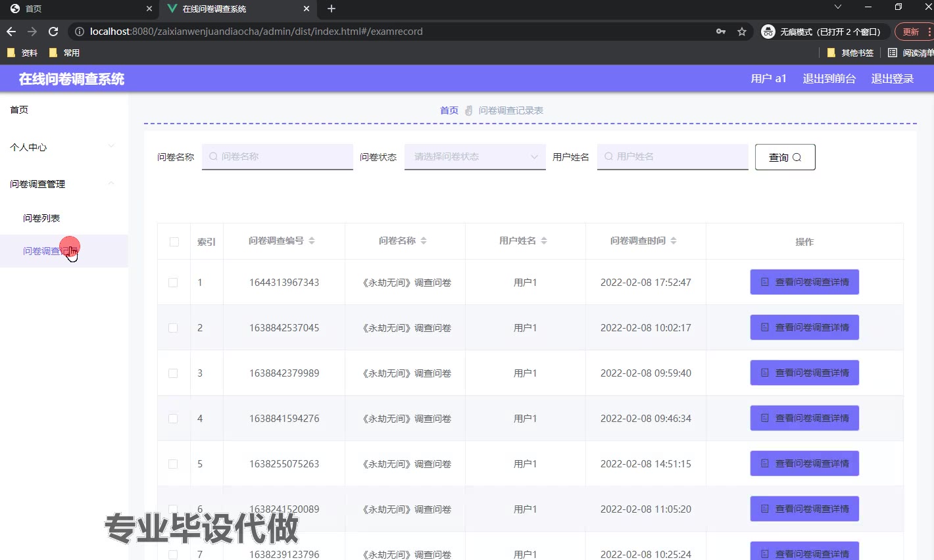
Task: Collapse the 问卷调查管理 sidebar menu
Action: coord(62,184)
